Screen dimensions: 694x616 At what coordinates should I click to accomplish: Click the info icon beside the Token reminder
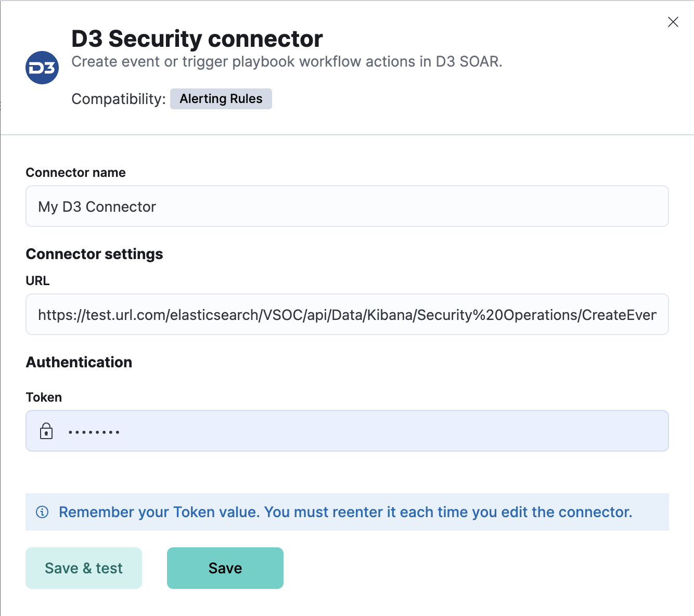click(x=42, y=512)
